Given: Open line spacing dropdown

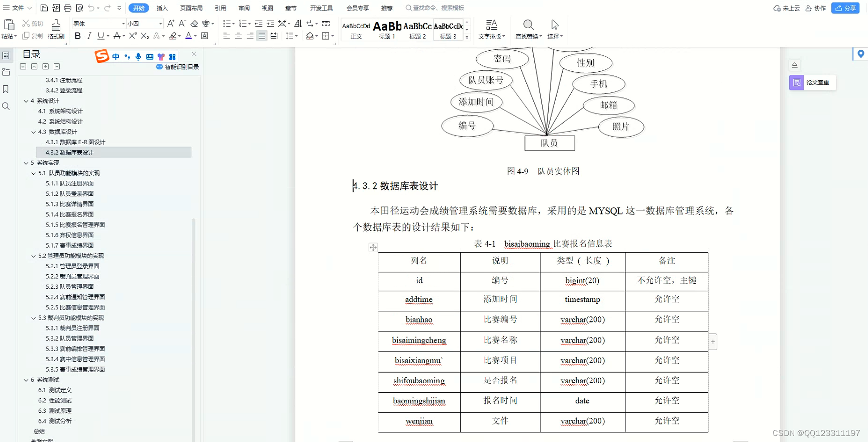Looking at the screenshot, I should click(x=291, y=36).
